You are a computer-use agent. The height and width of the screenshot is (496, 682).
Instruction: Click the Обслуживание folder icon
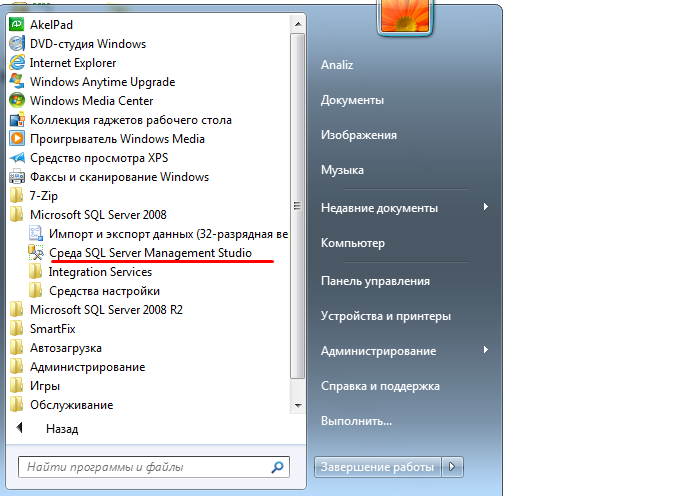[x=17, y=405]
